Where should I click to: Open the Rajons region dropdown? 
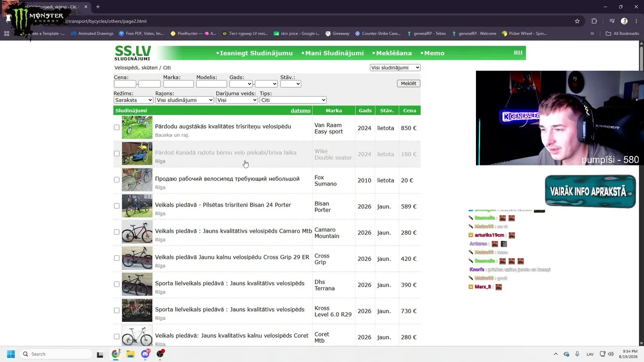pyautogui.click(x=184, y=100)
